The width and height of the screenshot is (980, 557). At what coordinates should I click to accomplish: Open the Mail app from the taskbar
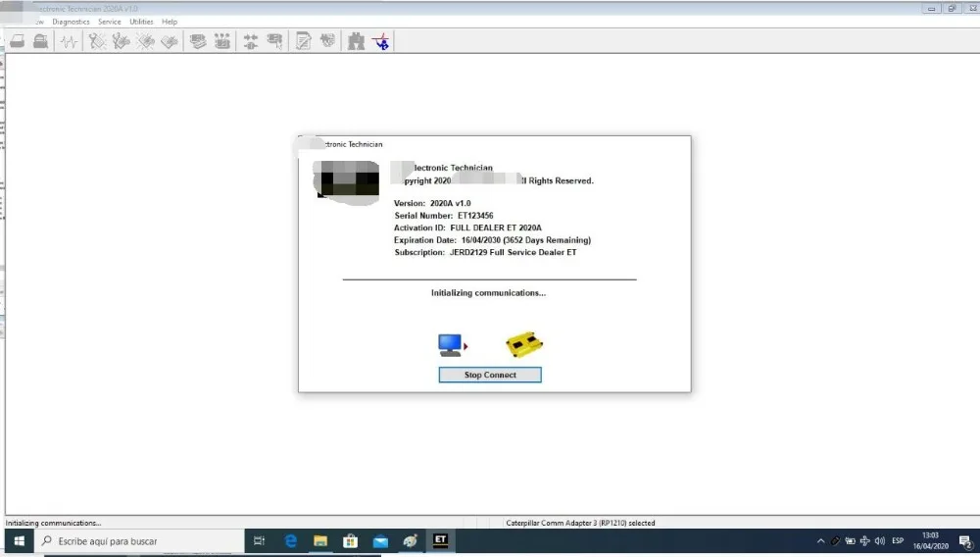380,541
